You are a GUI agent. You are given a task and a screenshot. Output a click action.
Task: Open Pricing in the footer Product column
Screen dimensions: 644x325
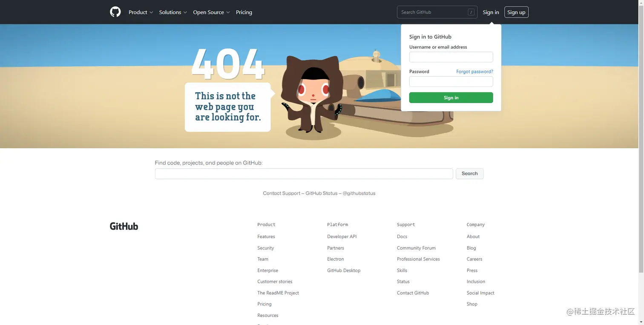pos(264,304)
